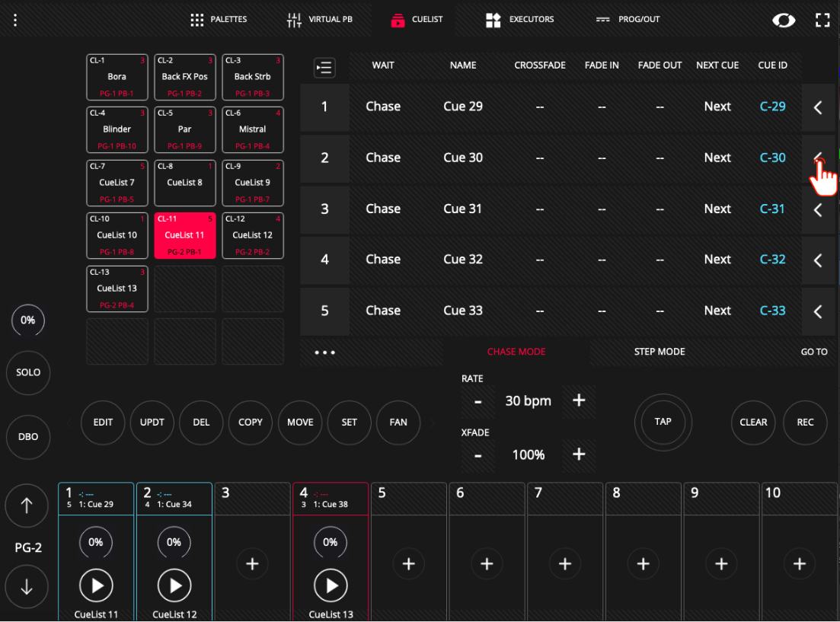Screen dimensions: 840x622
Task: Click the EDIT tool button
Action: (x=103, y=423)
